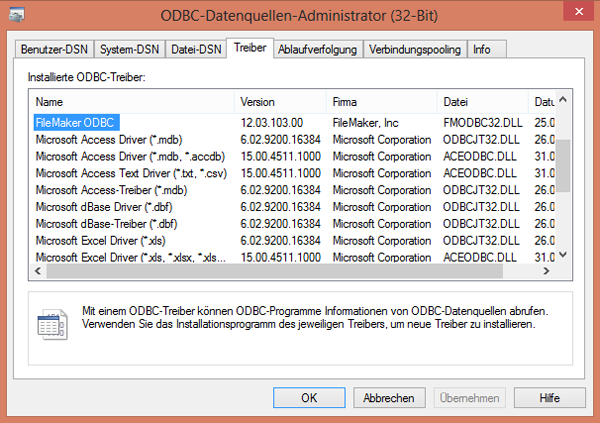This screenshot has width=600, height=423.
Task: Open the Info tab
Action: (x=482, y=49)
